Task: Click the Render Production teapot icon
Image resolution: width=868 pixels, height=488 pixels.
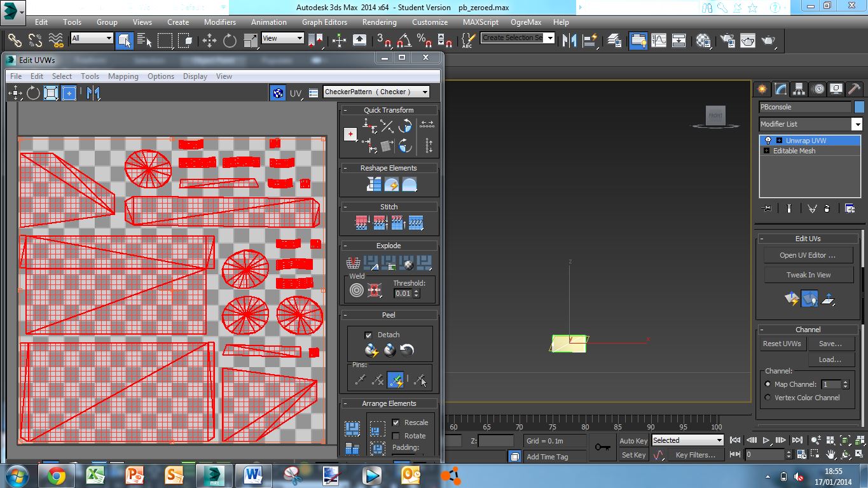Action: 769,40
